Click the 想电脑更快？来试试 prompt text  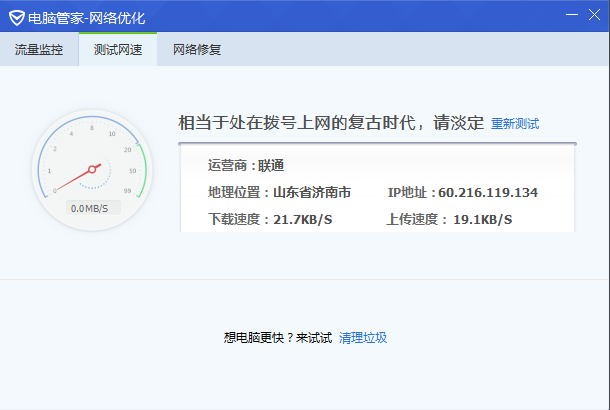(278, 338)
